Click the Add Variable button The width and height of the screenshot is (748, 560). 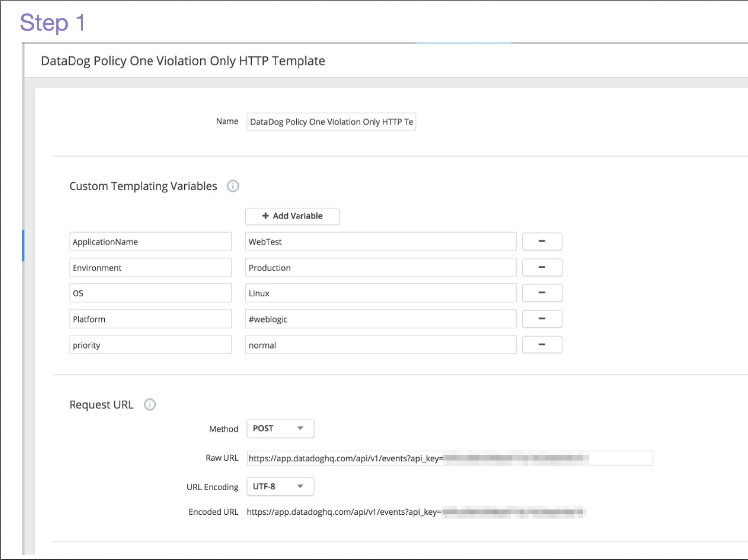292,216
